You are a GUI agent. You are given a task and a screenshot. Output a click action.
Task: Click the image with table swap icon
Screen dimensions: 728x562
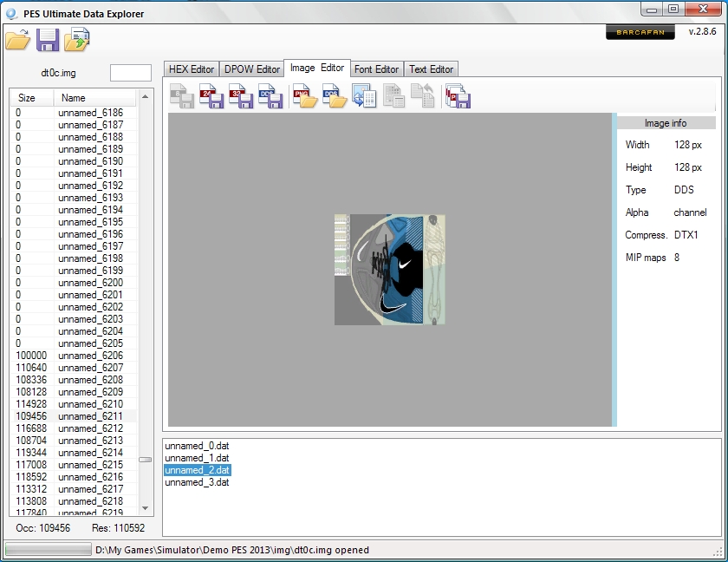364,95
